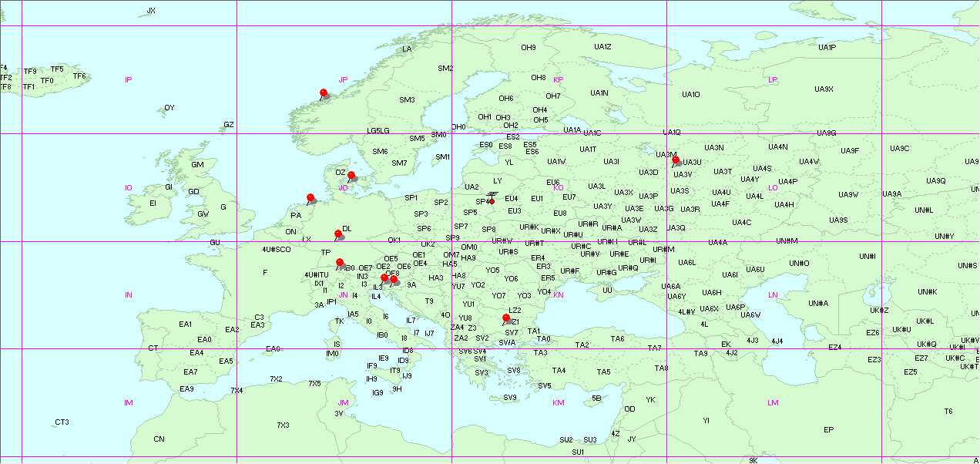Screen dimensions: 980x464
Task: Click the pushpin next to HB0
Action: (x=340, y=264)
